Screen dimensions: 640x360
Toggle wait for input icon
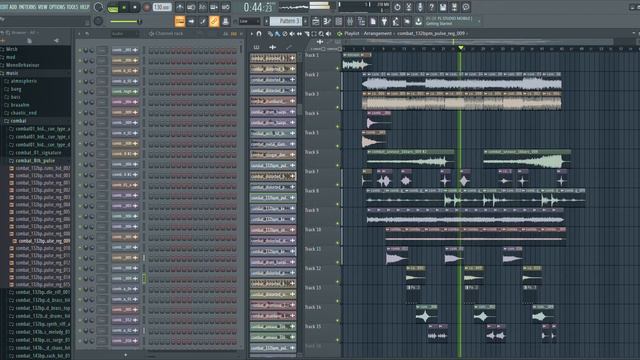click(191, 7)
